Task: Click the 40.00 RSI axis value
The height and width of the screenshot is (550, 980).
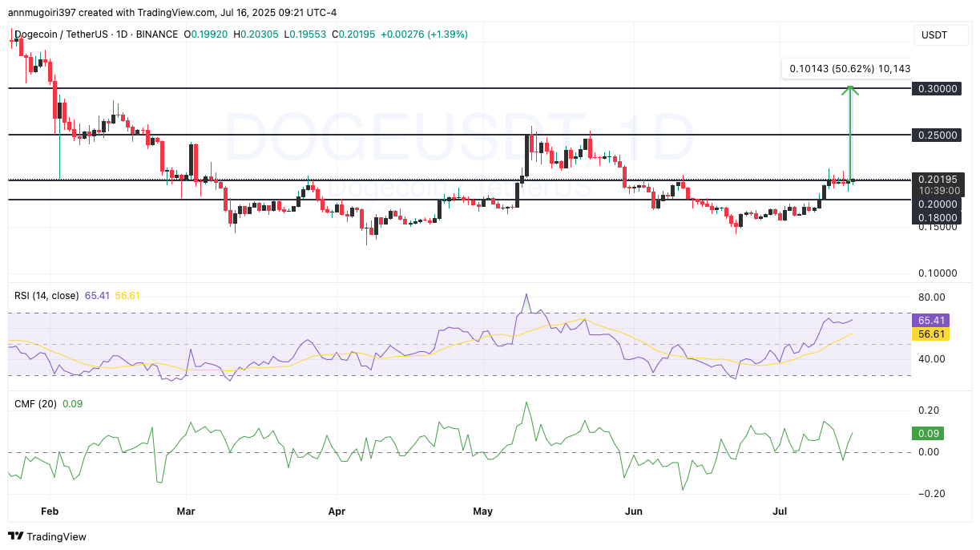Action: (x=931, y=359)
